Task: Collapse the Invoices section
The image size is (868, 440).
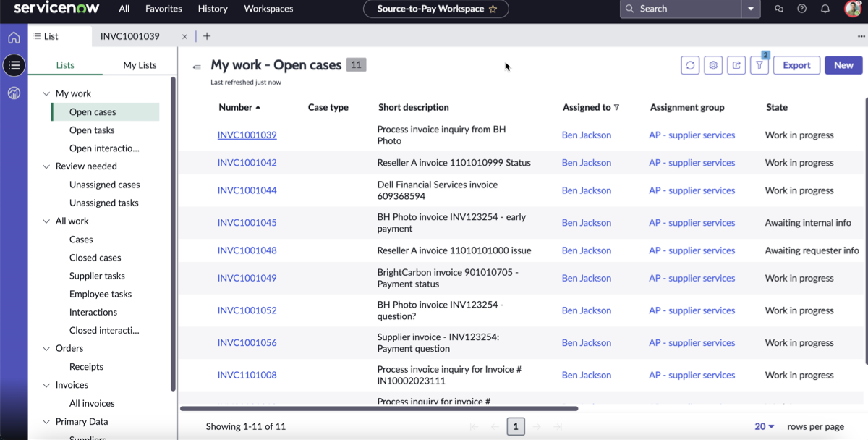Action: 46,385
